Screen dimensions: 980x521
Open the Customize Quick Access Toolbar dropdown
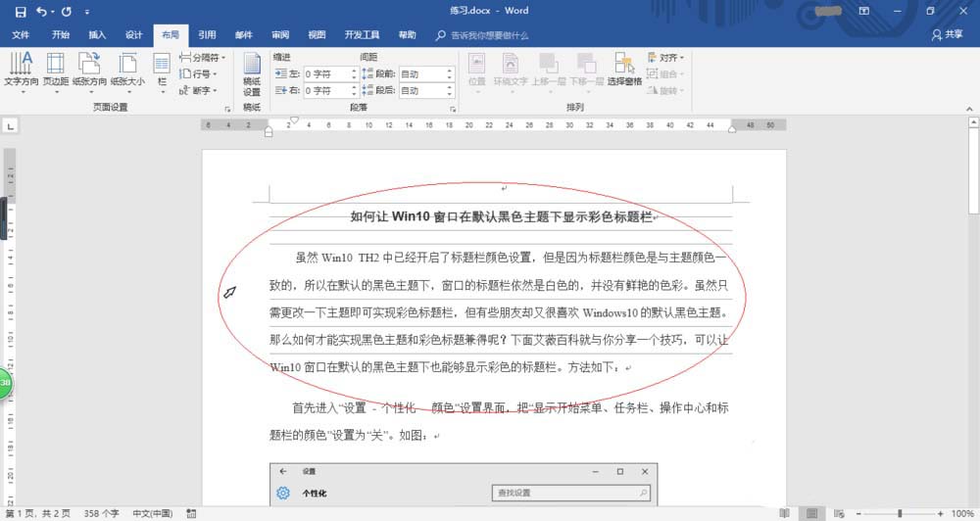pyautogui.click(x=87, y=12)
